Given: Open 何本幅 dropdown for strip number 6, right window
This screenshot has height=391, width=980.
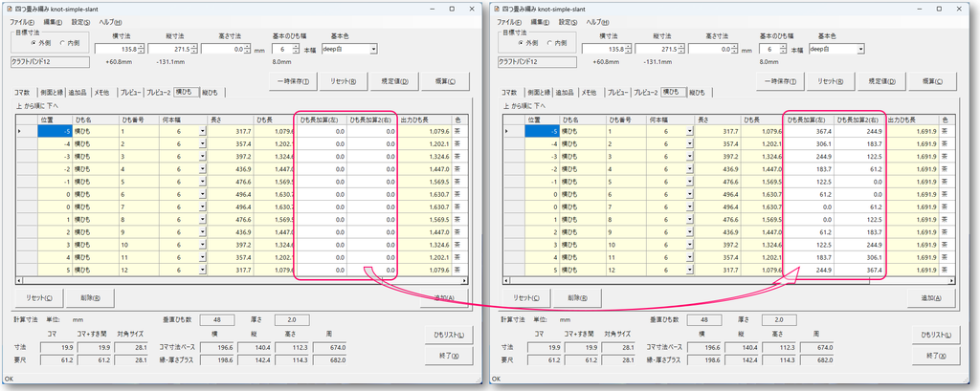Looking at the screenshot, I should [690, 194].
